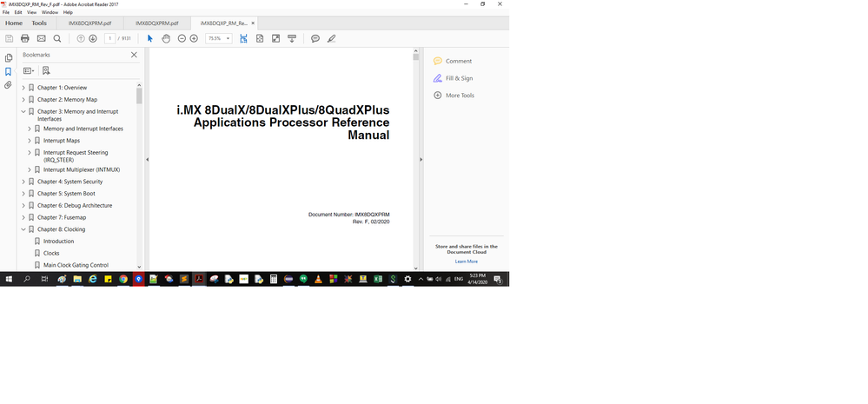Expand Chapter 2: Memory Map bookmark
Screen dimensions: 868x404
click(x=23, y=100)
